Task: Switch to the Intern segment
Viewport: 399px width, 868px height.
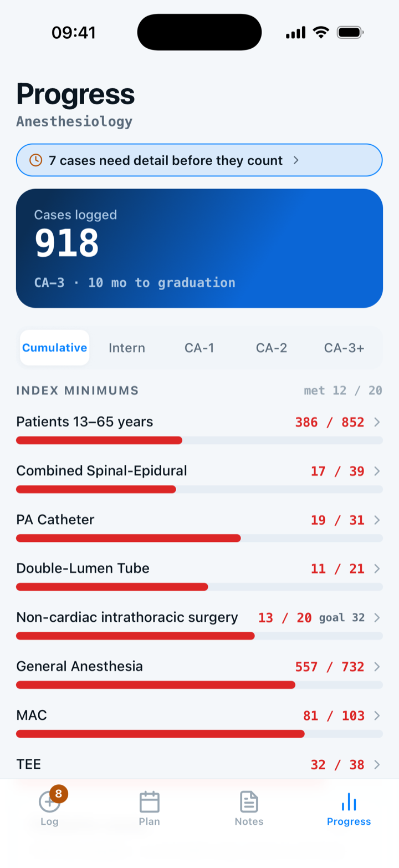Action: pyautogui.click(x=127, y=348)
